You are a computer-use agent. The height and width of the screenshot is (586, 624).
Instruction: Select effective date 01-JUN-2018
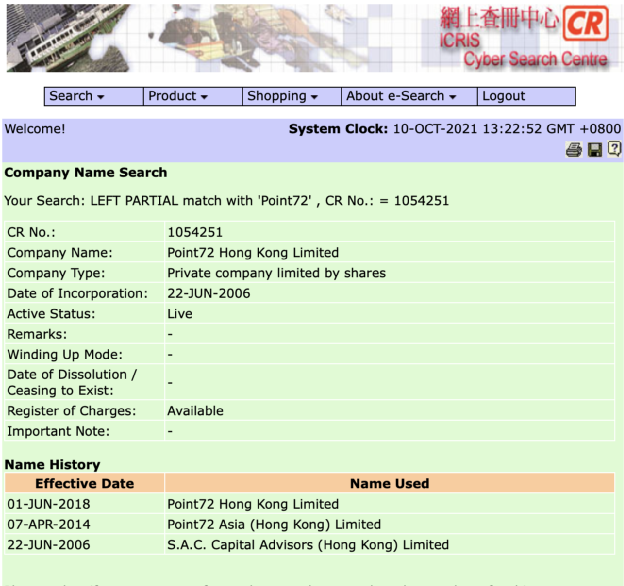point(49,504)
